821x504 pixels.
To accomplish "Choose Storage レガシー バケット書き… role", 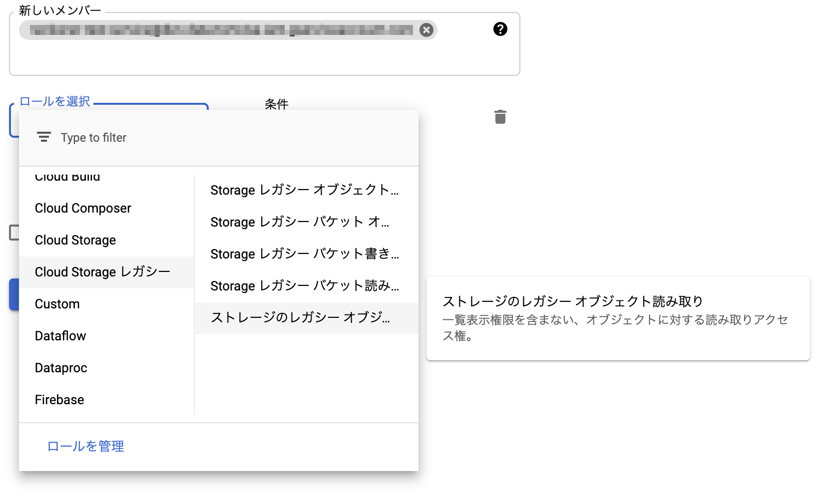I will 307,254.
